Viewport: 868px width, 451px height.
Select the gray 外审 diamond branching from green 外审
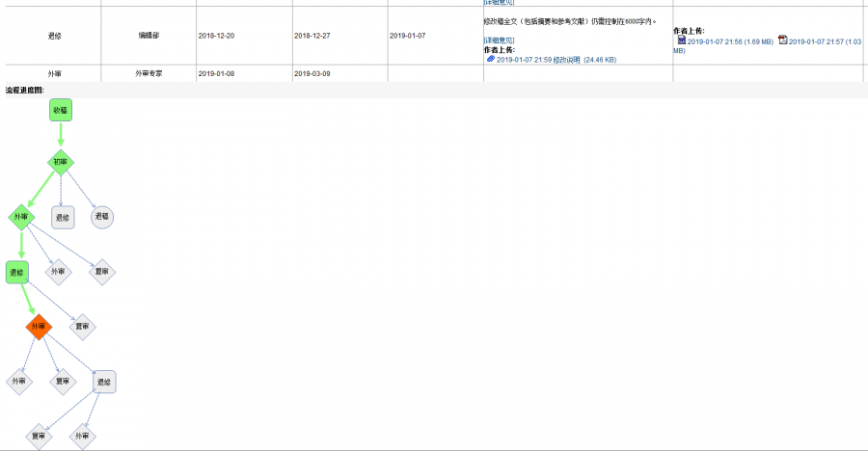pyautogui.click(x=58, y=272)
